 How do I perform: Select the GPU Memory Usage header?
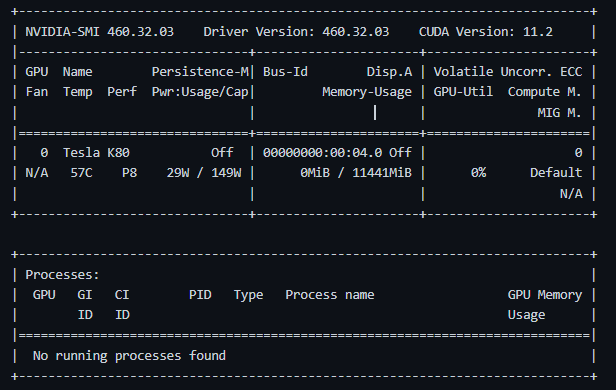point(544,305)
